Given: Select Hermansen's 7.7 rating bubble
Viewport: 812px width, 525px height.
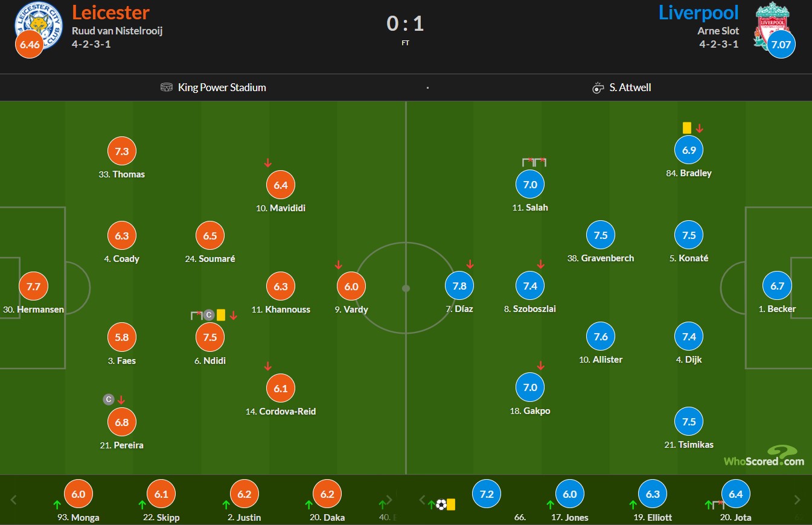Looking at the screenshot, I should (34, 287).
